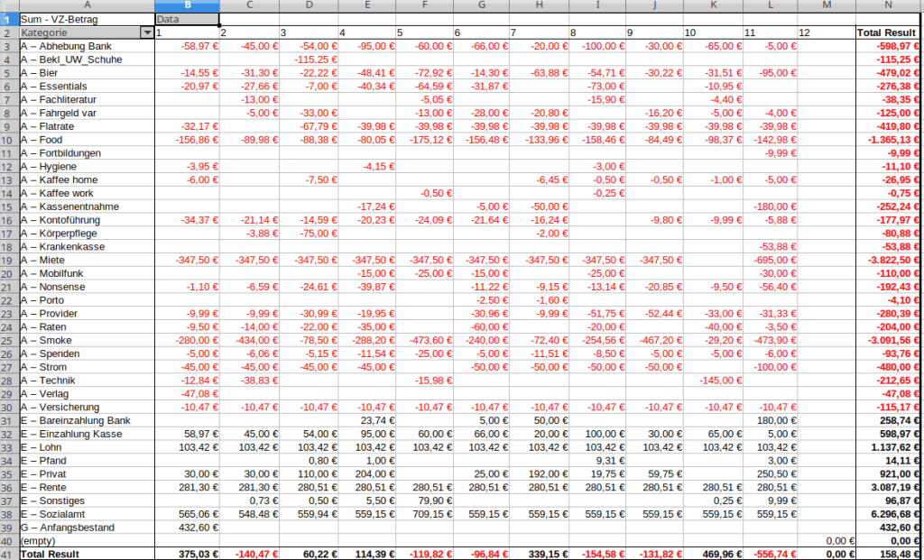The width and height of the screenshot is (924, 560).
Task: Click the 'Total Result' column heading cell
Action: coord(889,32)
